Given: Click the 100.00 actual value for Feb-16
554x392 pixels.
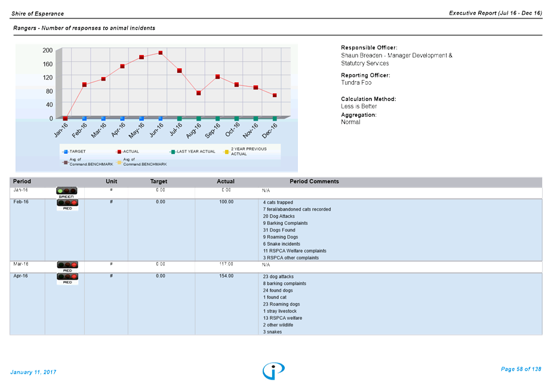Looking at the screenshot, I should point(226,202).
